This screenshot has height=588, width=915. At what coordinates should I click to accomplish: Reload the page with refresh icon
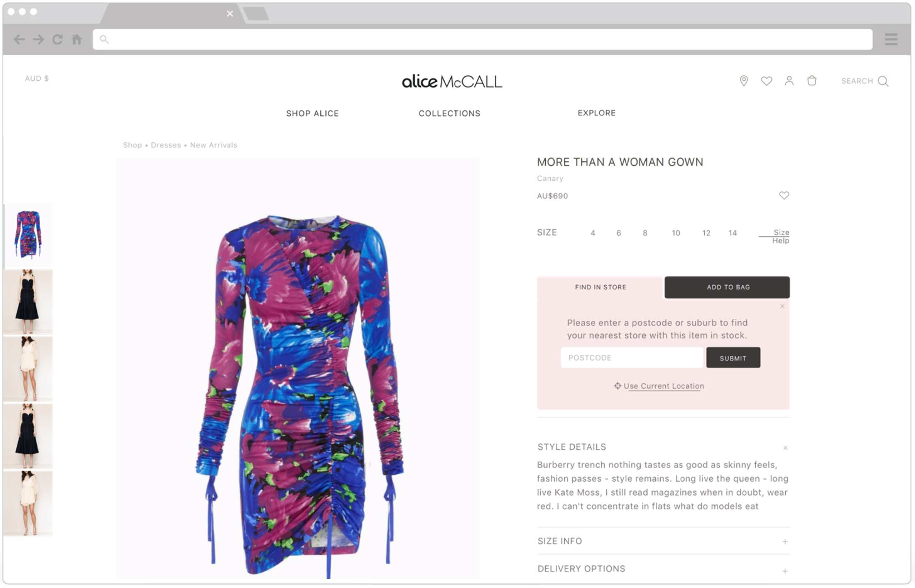57,39
